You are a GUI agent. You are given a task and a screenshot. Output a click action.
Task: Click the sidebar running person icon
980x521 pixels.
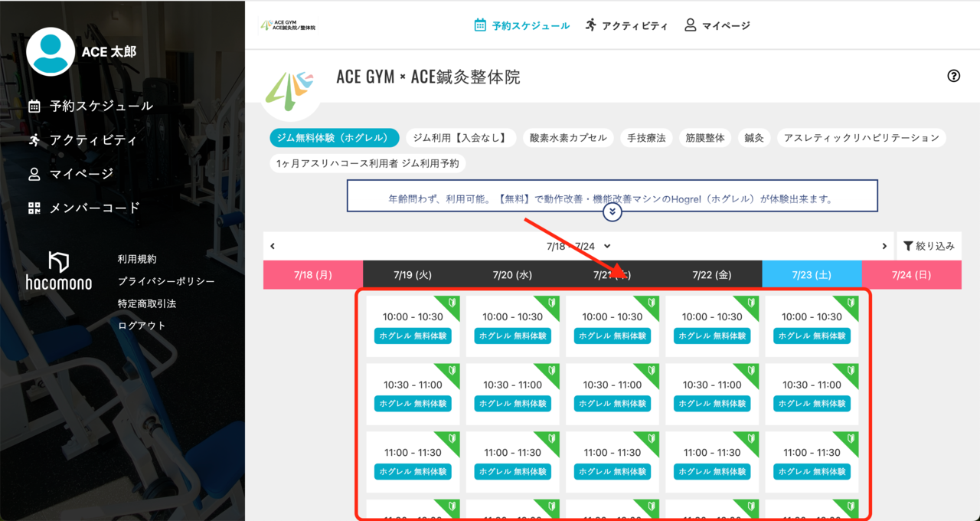pyautogui.click(x=34, y=140)
